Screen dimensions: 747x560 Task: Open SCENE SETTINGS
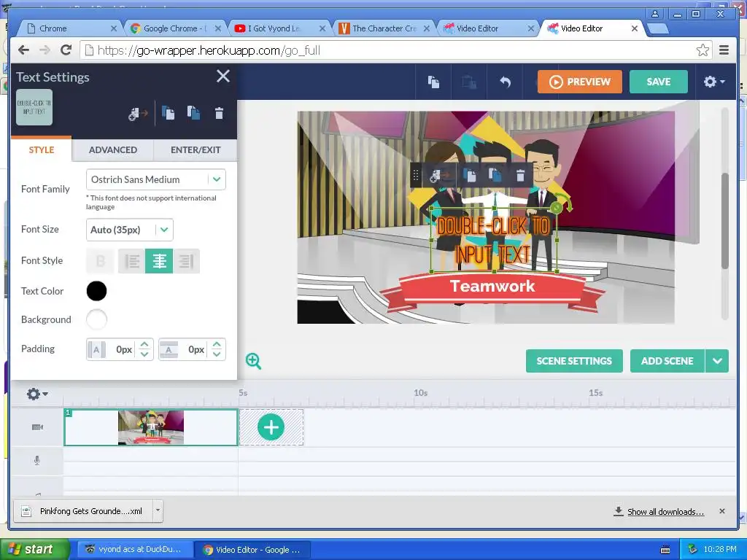[x=574, y=361]
